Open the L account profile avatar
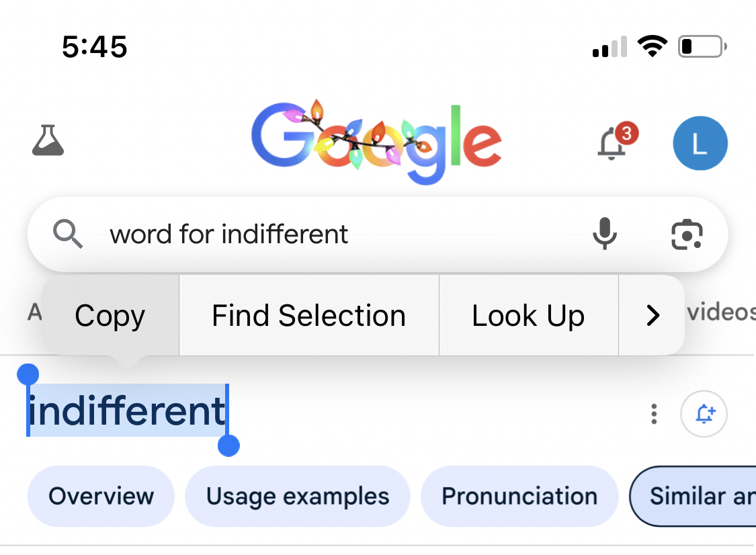 coord(700,144)
